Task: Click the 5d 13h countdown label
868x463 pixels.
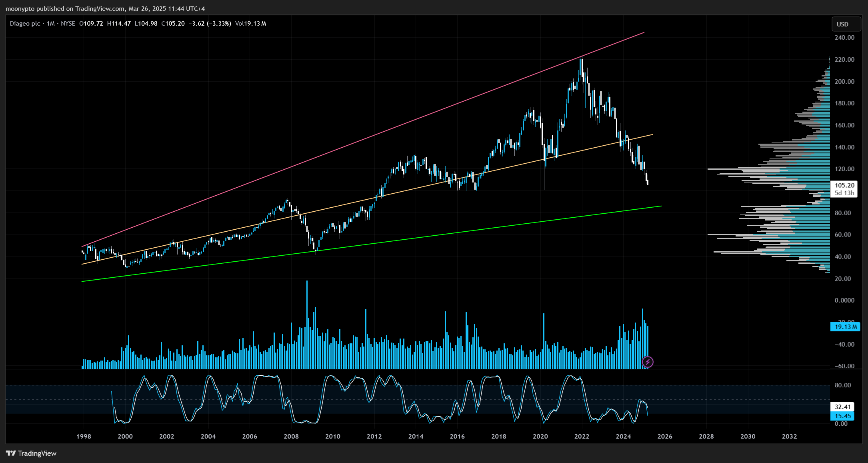Action: point(844,193)
